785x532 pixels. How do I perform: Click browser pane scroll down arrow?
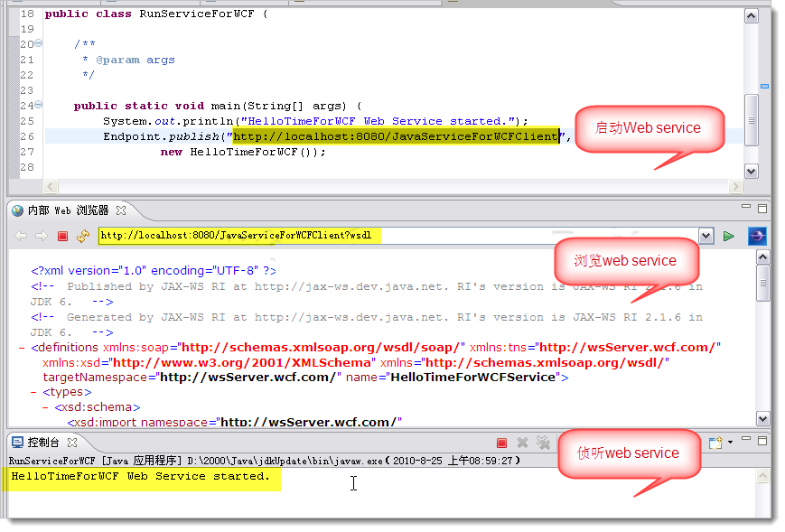(x=763, y=419)
